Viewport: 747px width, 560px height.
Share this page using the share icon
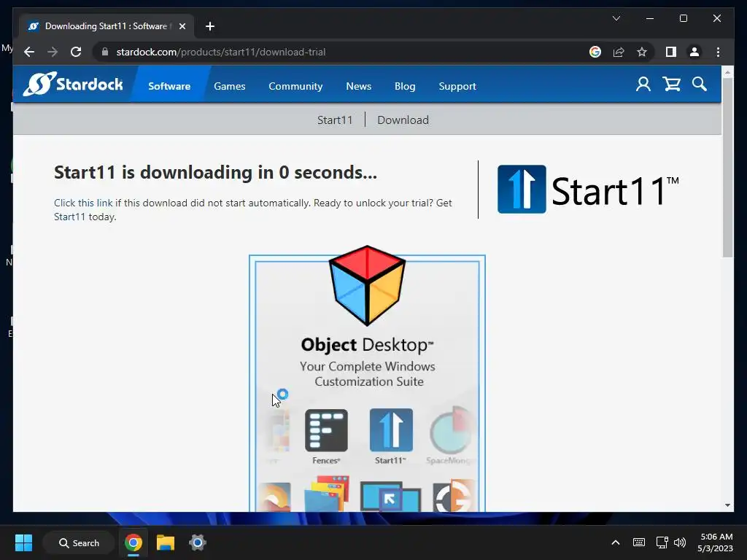619,52
